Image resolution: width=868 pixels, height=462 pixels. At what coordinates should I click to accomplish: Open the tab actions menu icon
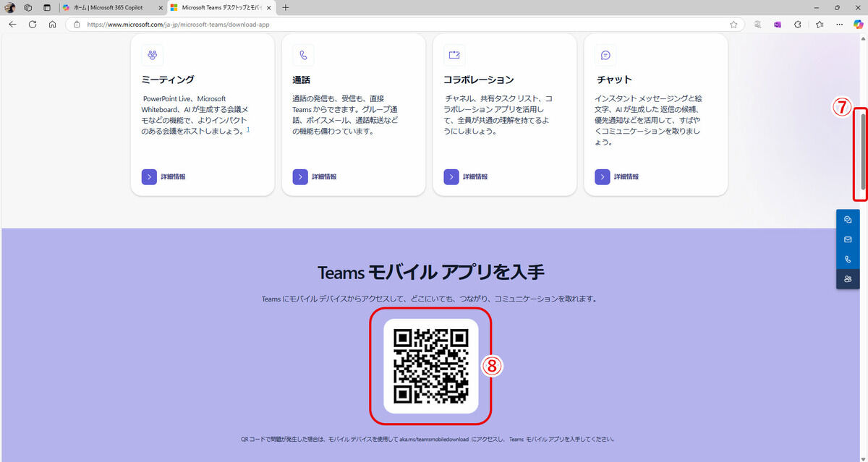tap(47, 7)
